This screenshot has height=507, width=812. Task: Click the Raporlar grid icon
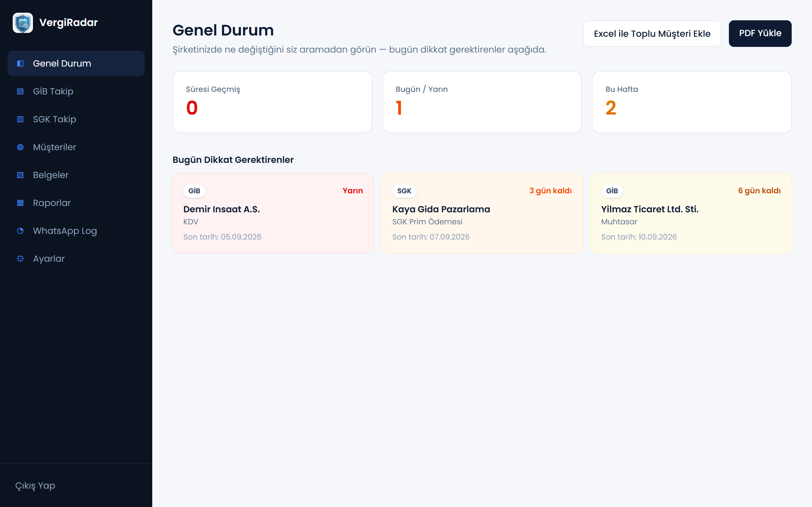[20, 202]
